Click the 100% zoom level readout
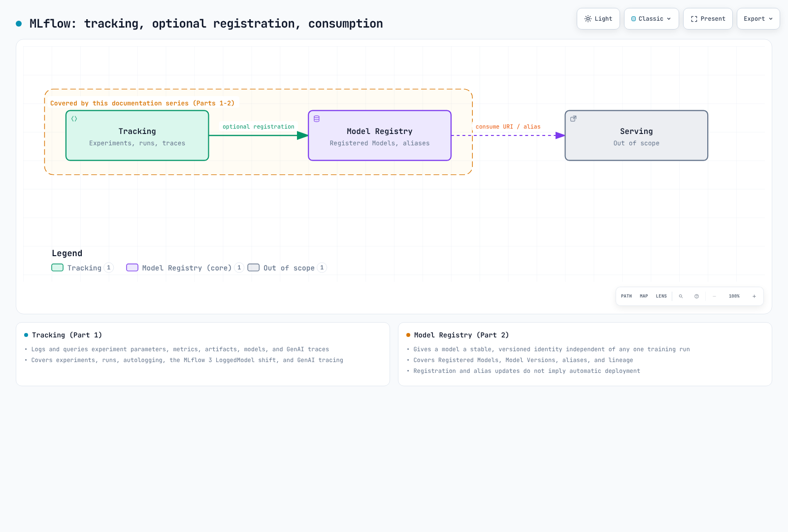Viewport: 788px width, 532px height. pyautogui.click(x=734, y=296)
